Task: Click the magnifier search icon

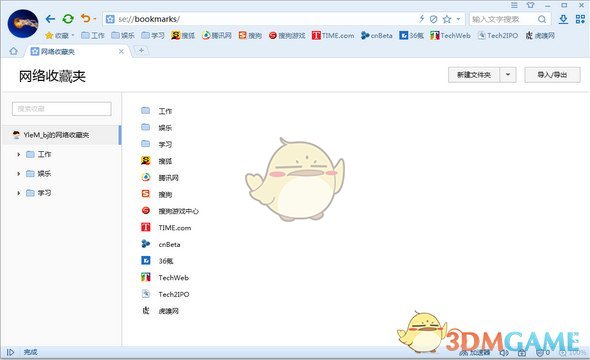Action: coord(542,19)
